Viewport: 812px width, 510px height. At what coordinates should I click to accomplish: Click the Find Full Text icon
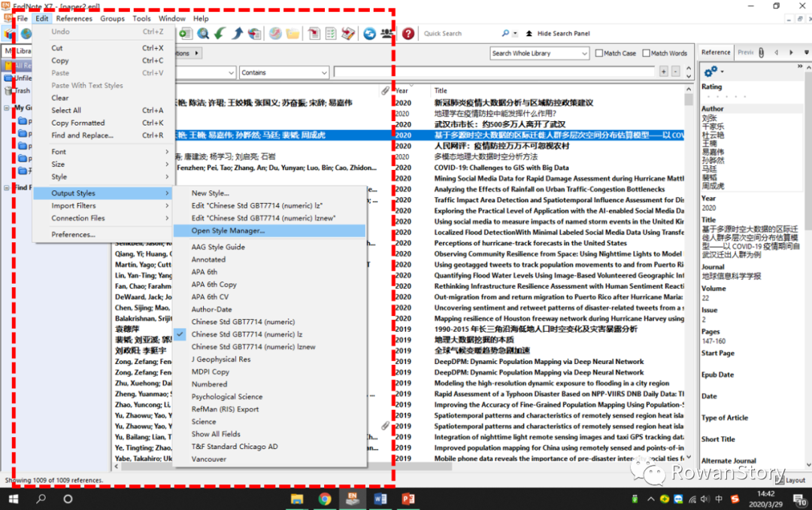click(x=254, y=34)
